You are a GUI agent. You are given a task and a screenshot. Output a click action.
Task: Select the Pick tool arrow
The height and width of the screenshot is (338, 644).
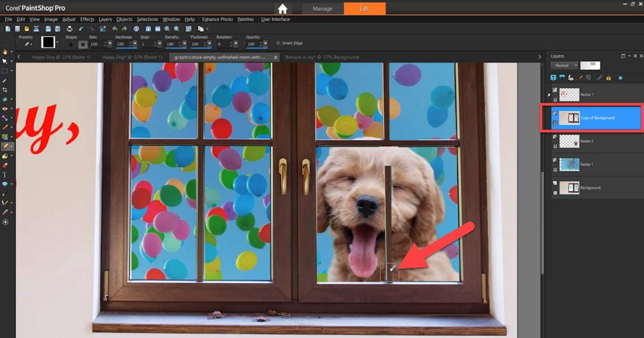tap(6, 61)
